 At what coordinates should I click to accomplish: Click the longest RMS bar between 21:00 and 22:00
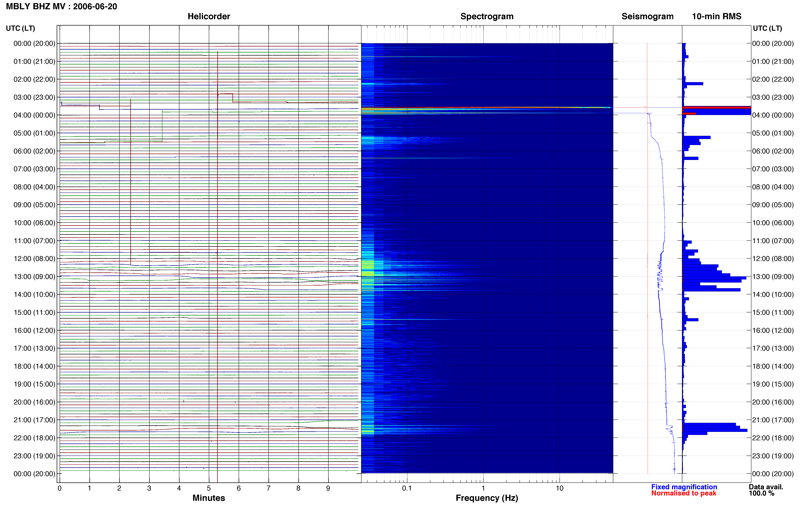[x=715, y=430]
